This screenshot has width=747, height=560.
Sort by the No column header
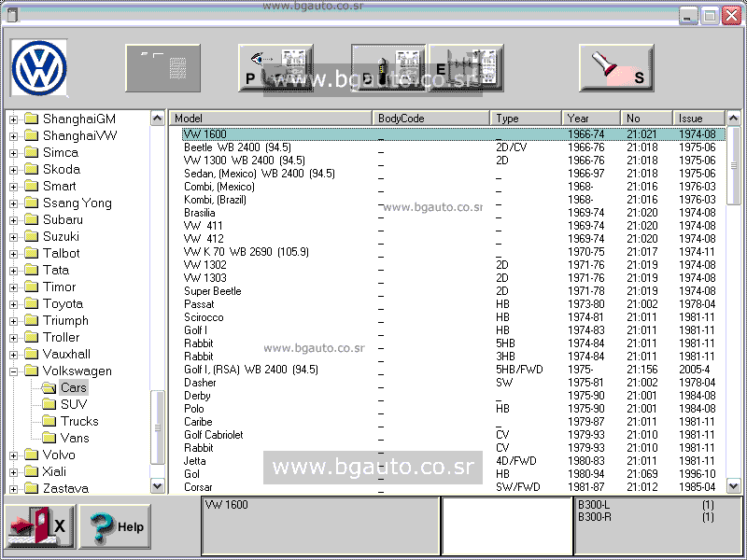coord(647,119)
